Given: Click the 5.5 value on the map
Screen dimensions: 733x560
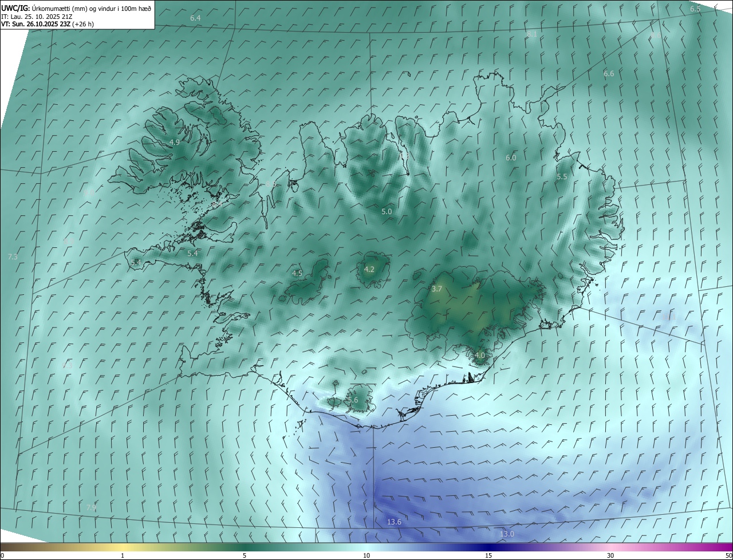Looking at the screenshot, I should pyautogui.click(x=562, y=177).
